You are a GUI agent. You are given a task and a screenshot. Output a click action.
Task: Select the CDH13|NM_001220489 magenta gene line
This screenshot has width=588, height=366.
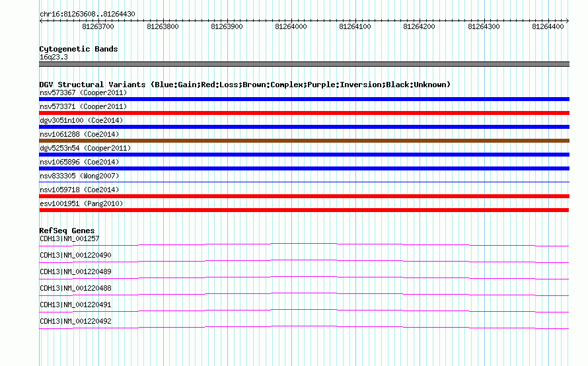(x=304, y=278)
